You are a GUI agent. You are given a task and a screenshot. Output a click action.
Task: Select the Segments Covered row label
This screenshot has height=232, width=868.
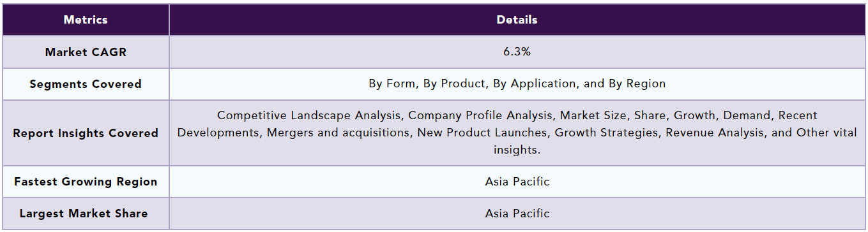click(x=86, y=84)
